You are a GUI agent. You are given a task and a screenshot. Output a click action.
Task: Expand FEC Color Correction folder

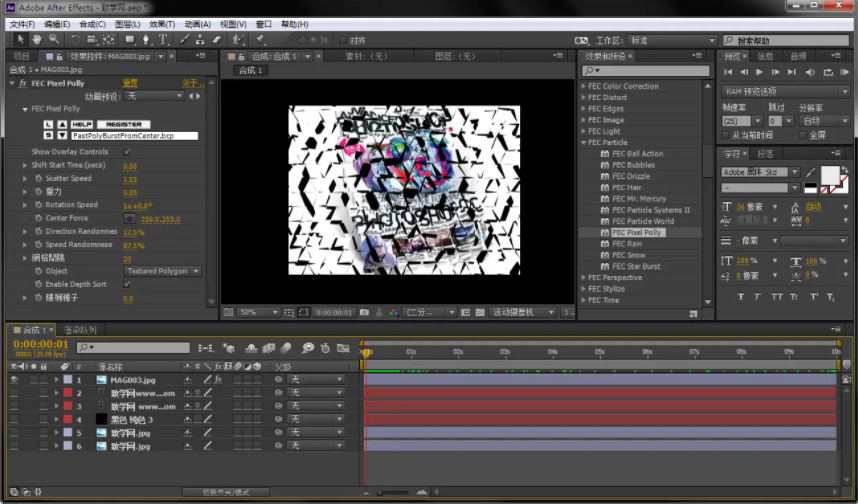[x=583, y=86]
